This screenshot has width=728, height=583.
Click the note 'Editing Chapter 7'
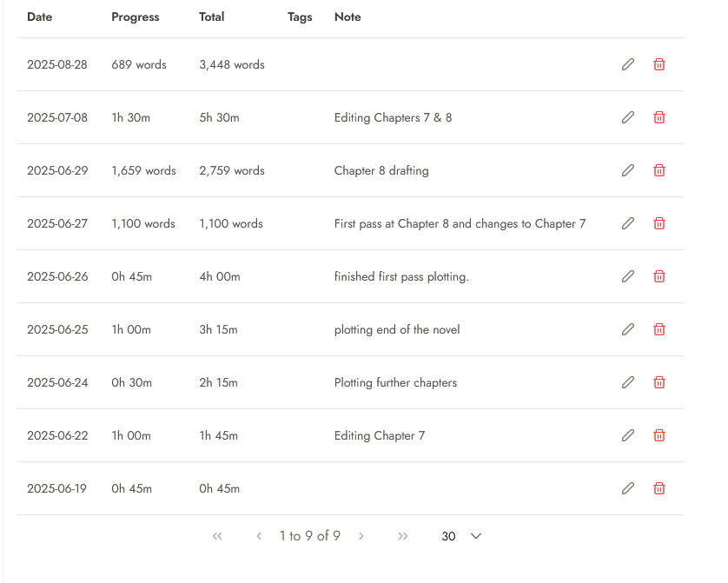[x=380, y=436]
